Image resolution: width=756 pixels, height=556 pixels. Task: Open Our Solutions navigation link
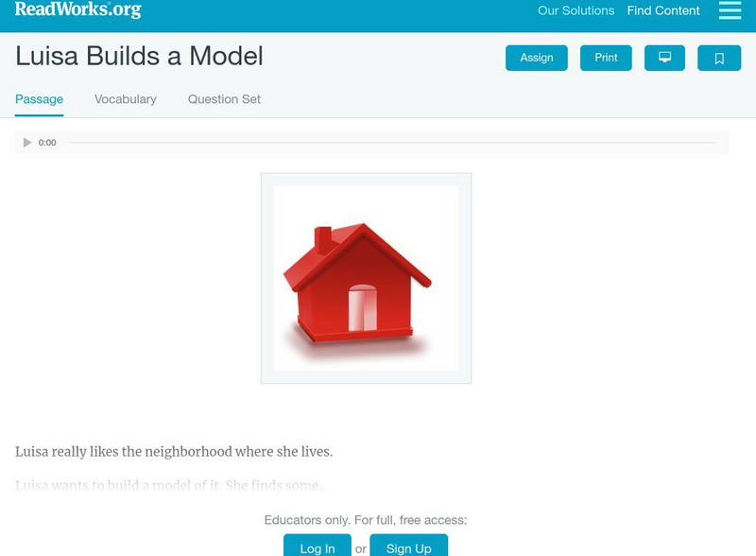click(576, 11)
